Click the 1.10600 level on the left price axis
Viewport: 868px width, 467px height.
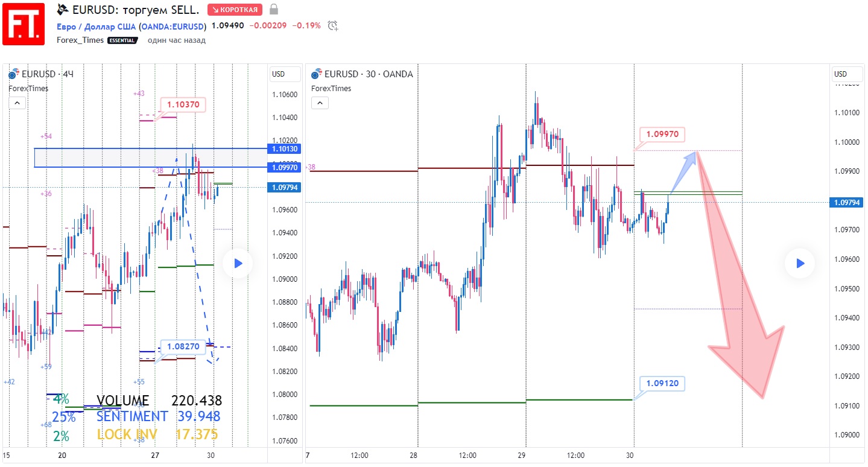285,95
